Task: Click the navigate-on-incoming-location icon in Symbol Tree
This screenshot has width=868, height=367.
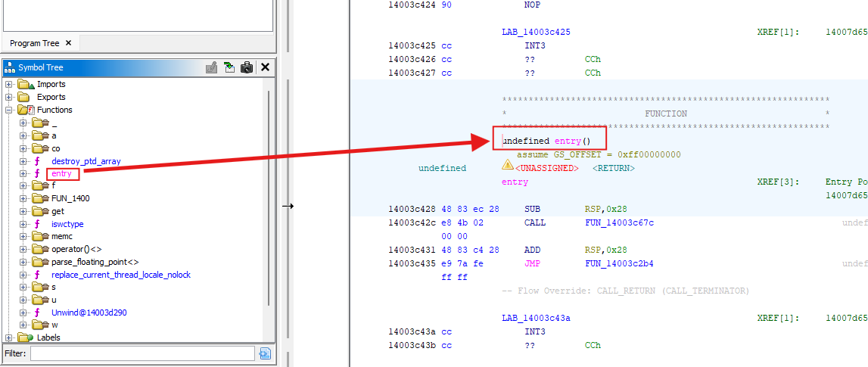Action: tap(229, 68)
